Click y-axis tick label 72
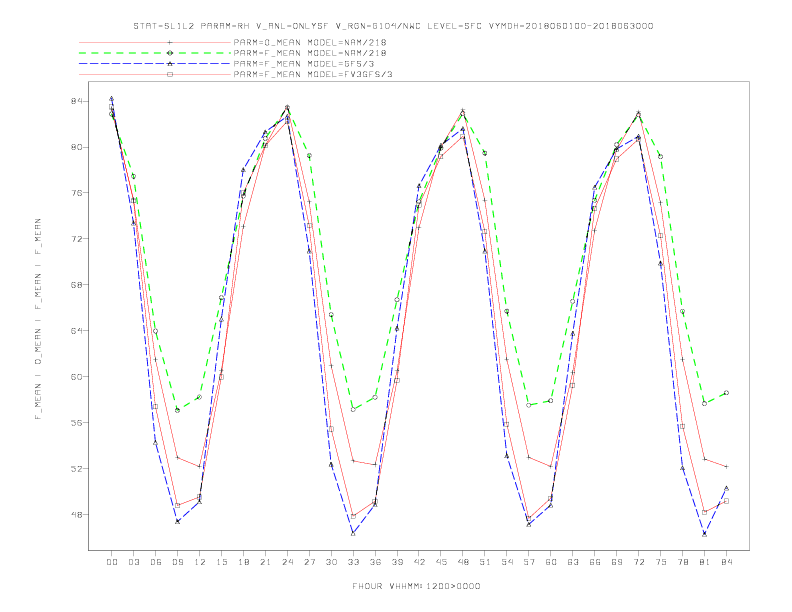The image size is (792, 612). (x=76, y=239)
